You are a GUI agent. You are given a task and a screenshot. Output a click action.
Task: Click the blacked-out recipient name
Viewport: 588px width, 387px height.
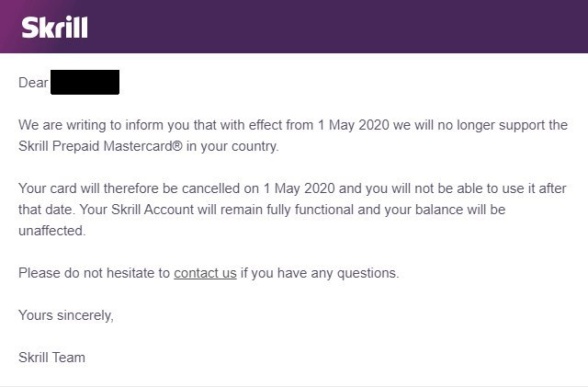[x=85, y=83]
